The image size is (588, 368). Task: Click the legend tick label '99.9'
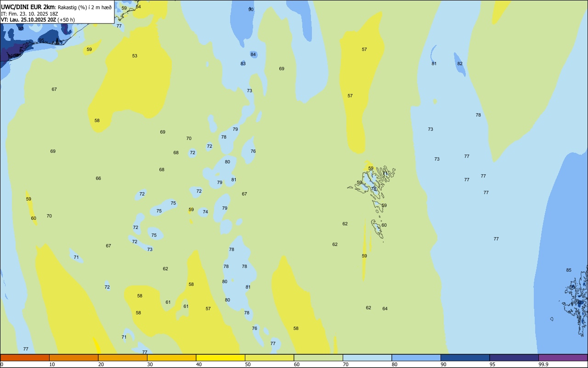(543, 364)
